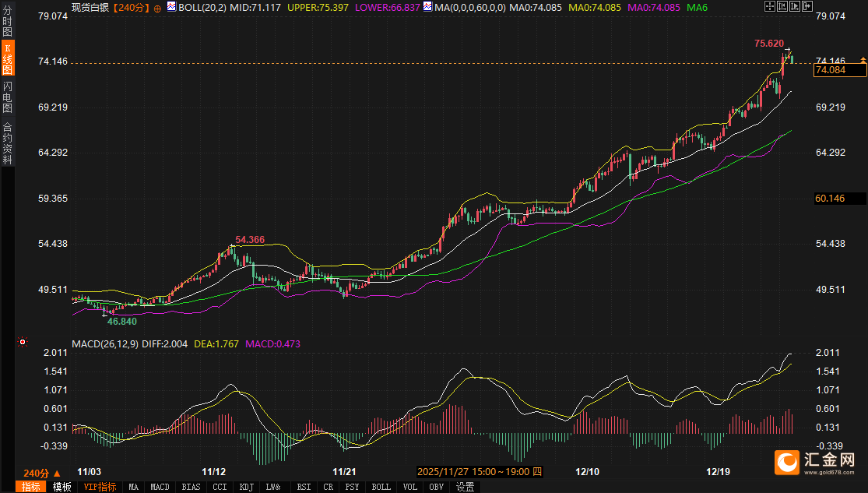Toggle the BOLL indicator in bottom bar

381,487
